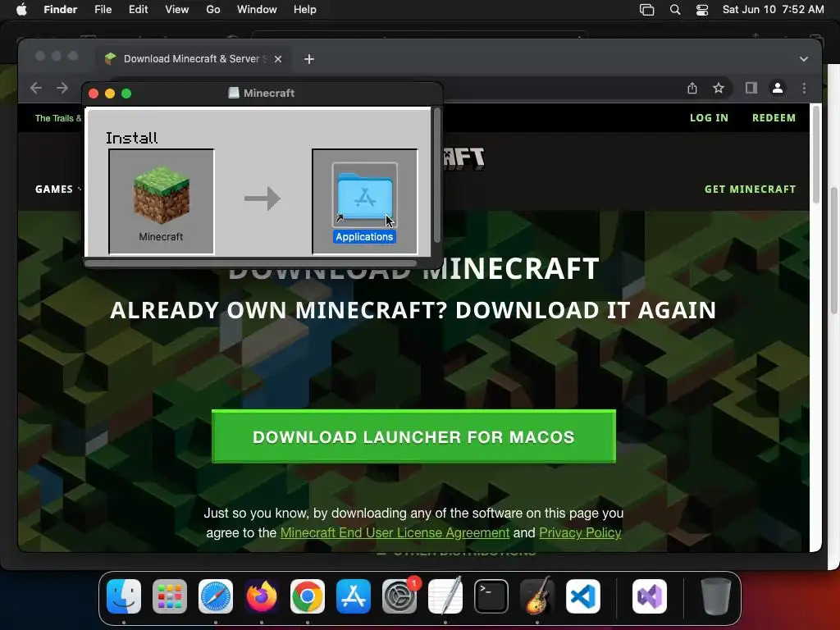The height and width of the screenshot is (630, 840).
Task: Open the File menu
Action: (103, 10)
